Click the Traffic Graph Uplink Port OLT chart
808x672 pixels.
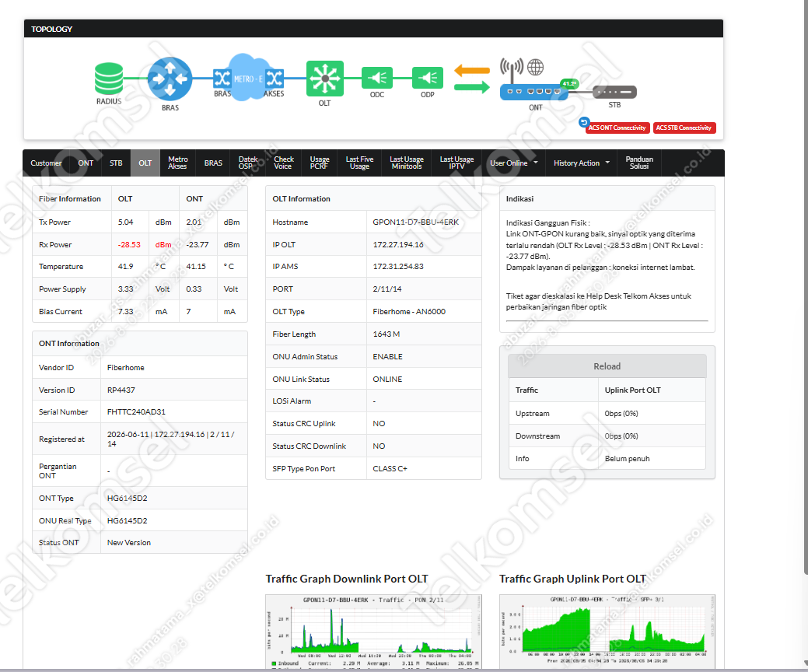pyautogui.click(x=607, y=632)
